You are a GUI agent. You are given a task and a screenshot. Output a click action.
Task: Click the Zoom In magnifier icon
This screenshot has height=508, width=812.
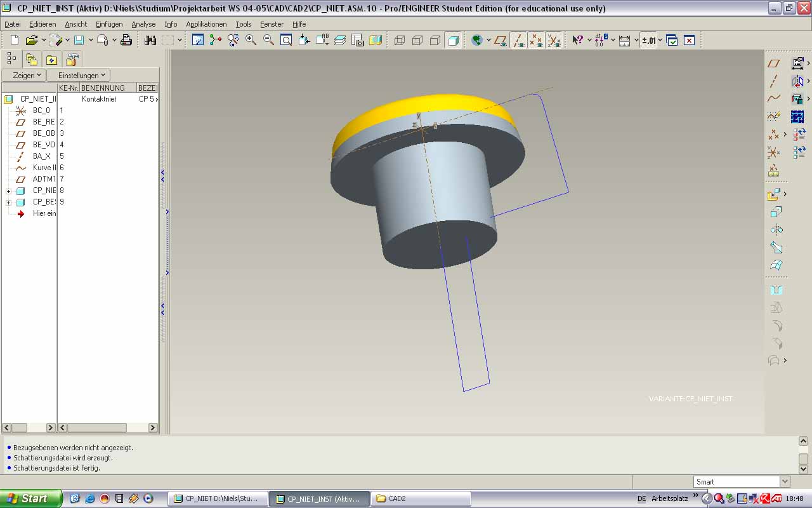pos(251,40)
